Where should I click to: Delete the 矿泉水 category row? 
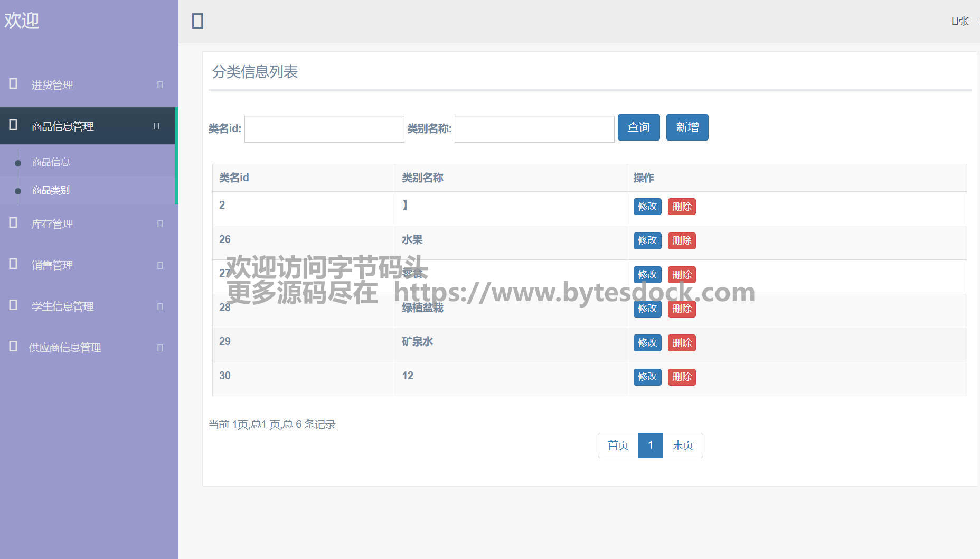click(x=681, y=343)
